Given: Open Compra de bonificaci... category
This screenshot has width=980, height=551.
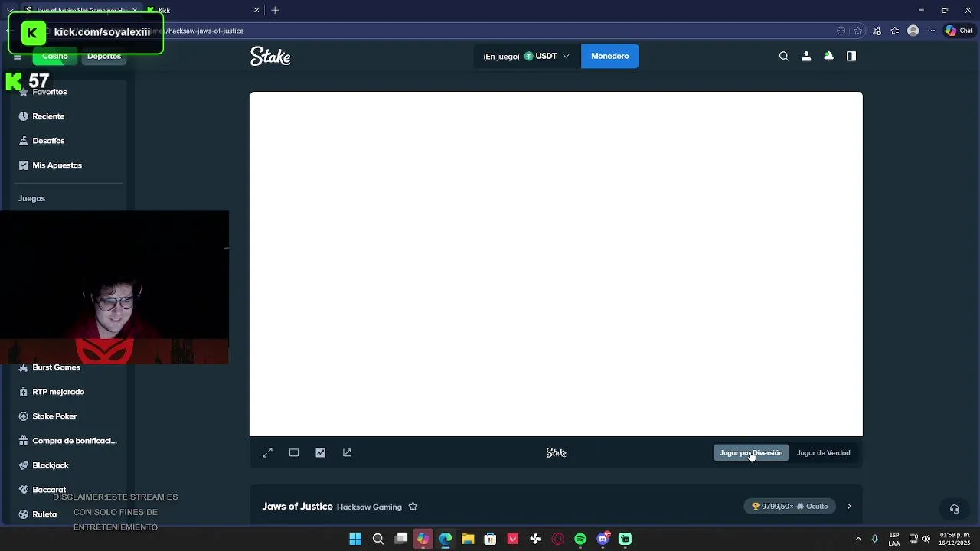Looking at the screenshot, I should tap(74, 441).
